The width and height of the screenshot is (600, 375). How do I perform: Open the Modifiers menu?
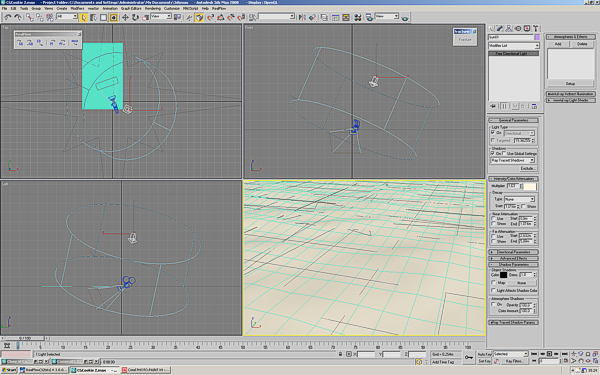pyautogui.click(x=77, y=8)
